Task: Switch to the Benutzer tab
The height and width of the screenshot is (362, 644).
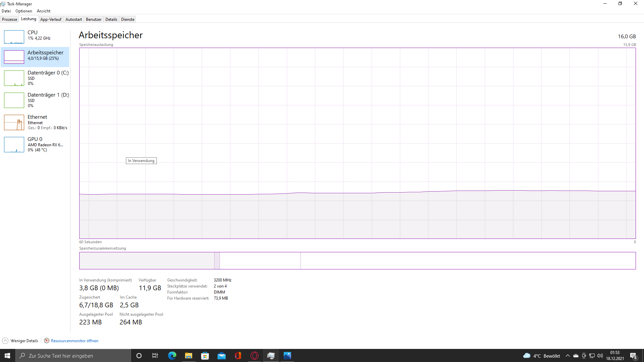Action: coord(94,19)
